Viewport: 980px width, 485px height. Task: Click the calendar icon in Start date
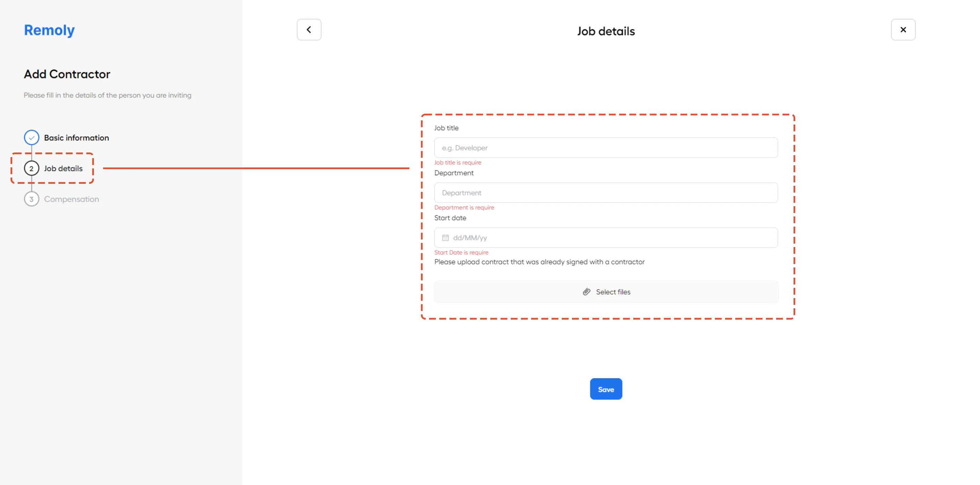[x=445, y=238]
